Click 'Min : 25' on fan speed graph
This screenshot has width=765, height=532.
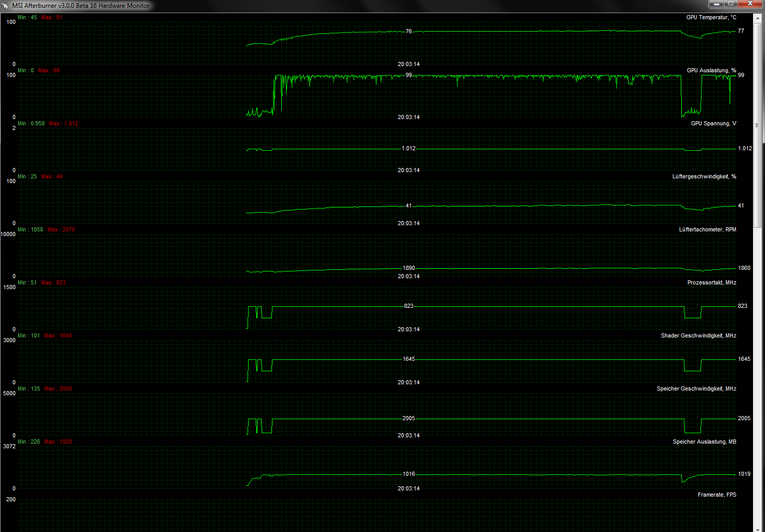point(27,176)
